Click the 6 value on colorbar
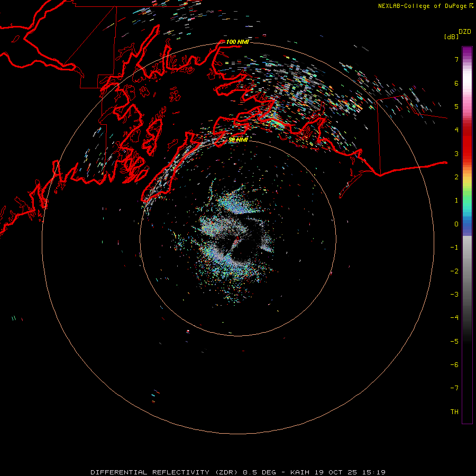This screenshot has width=476, height=476. [456, 83]
